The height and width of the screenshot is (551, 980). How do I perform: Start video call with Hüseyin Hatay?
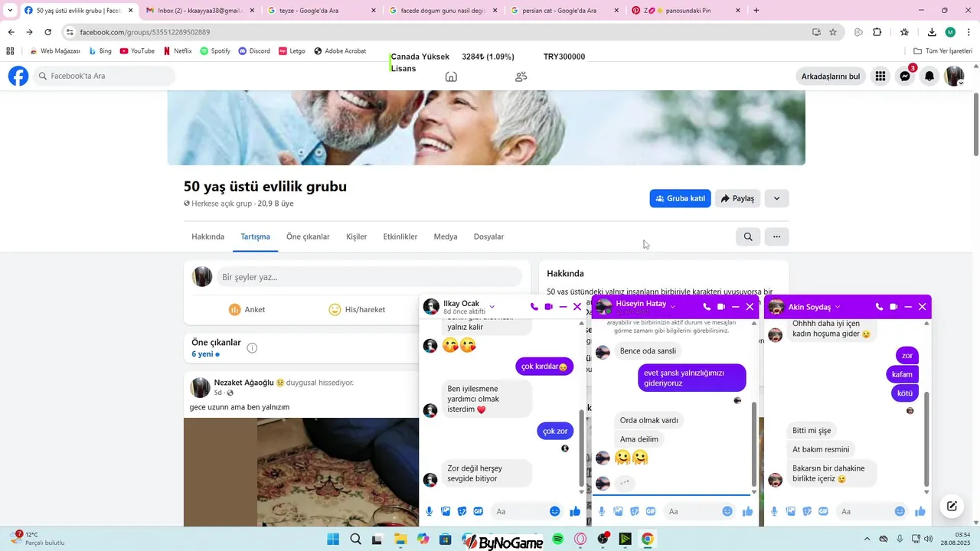[x=721, y=307]
